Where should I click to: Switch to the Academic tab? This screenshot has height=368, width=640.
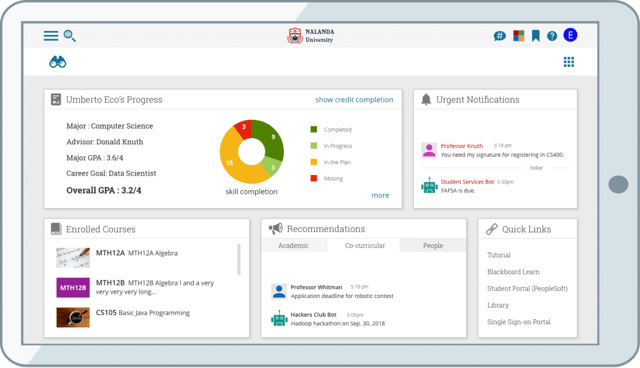[293, 246]
